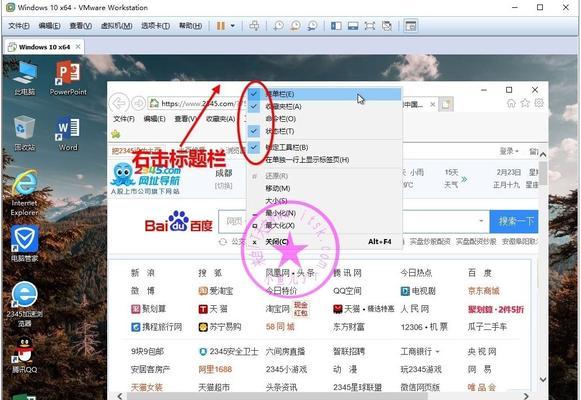This screenshot has width=581, height=400.
Task: Open VMware 文件(F) menu
Action: (x=19, y=26)
